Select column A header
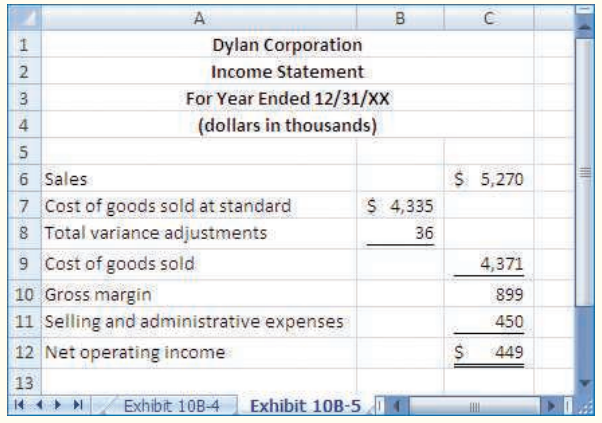602x423 pixels. [199, 18]
